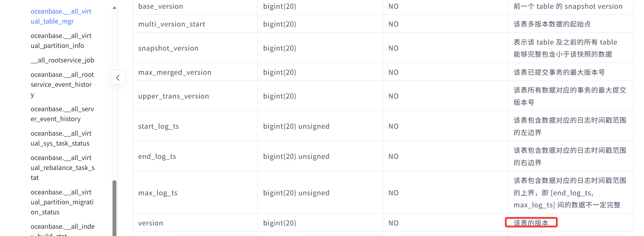Click the multi_version_start field name
The height and width of the screenshot is (236, 644).
172,24
